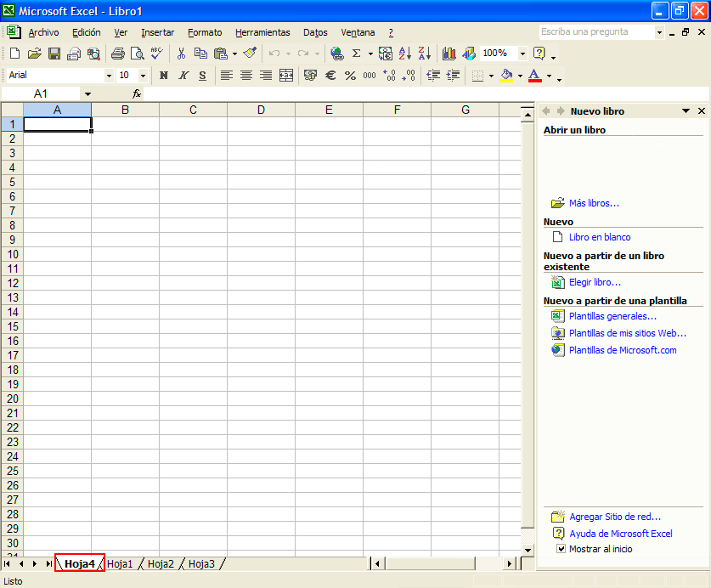Increase decimal places icon
Viewport: 711px width, 588px height.
pyautogui.click(x=389, y=76)
